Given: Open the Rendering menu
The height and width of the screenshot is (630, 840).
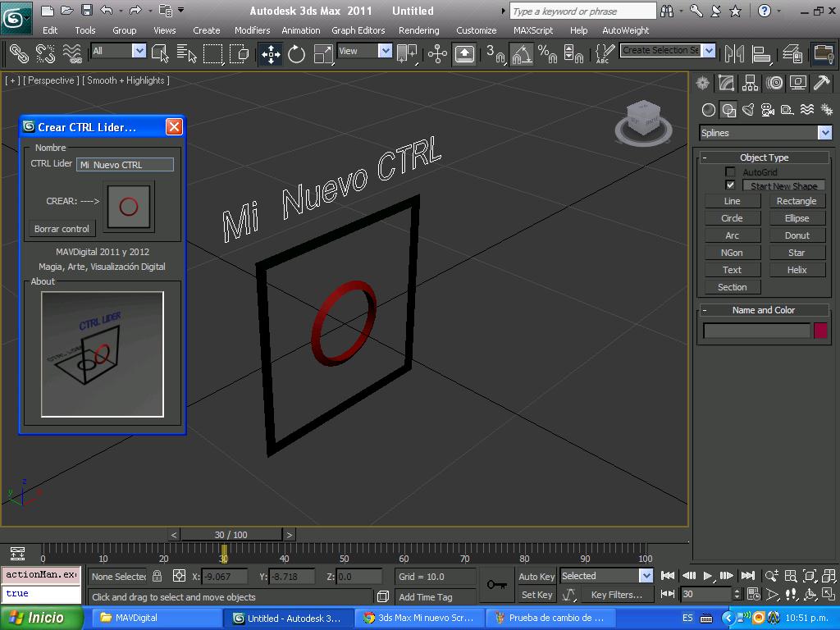Looking at the screenshot, I should (419, 30).
